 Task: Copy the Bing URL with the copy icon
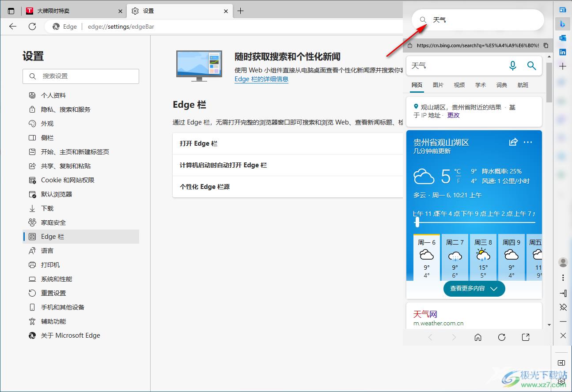546,45
